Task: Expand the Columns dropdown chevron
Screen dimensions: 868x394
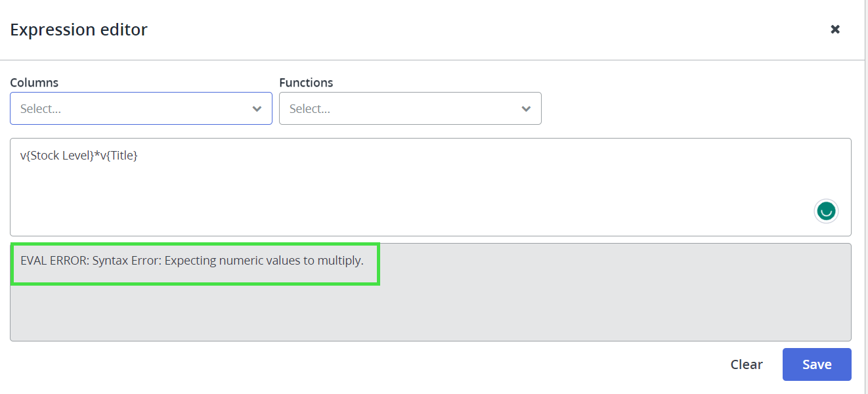Action: [257, 109]
